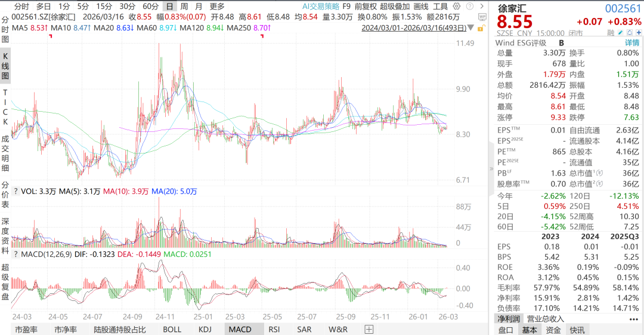
Task: Click the pencil note icon beside 融
Action: point(621,33)
